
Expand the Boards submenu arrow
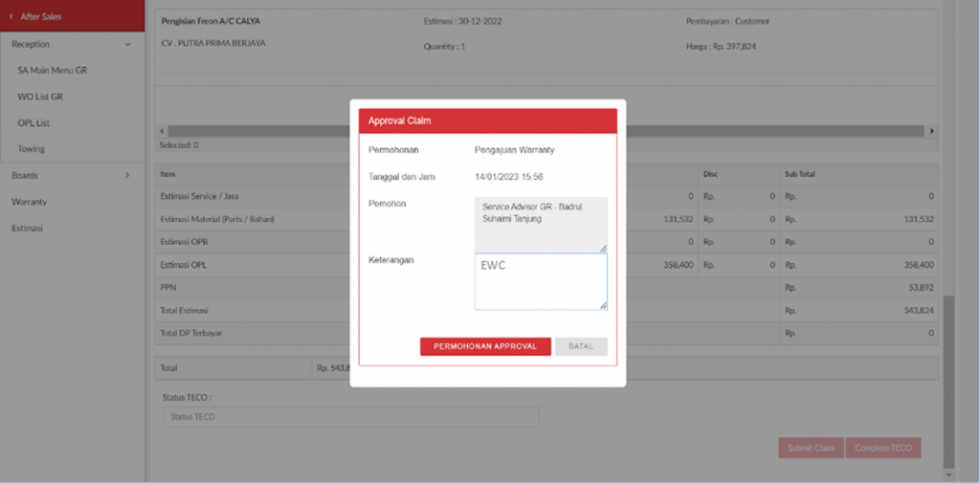point(127,175)
